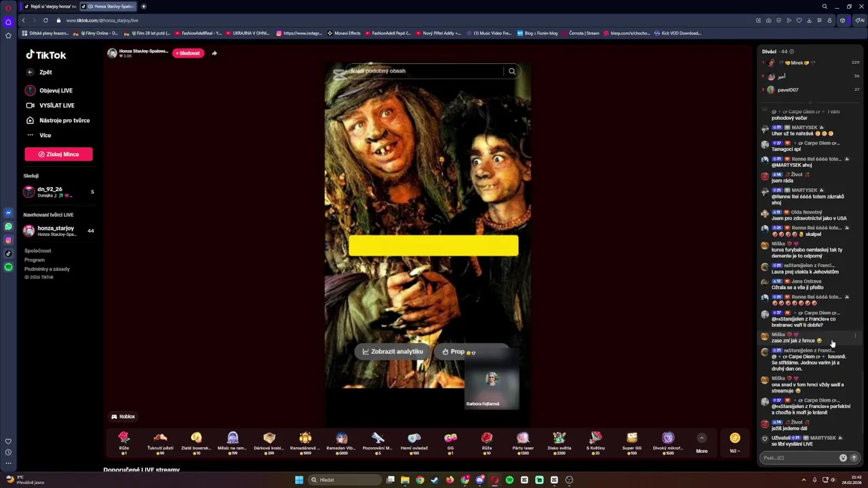Send the Ramadánová gift for 1999 coins
868x488 pixels.
coord(305,443)
